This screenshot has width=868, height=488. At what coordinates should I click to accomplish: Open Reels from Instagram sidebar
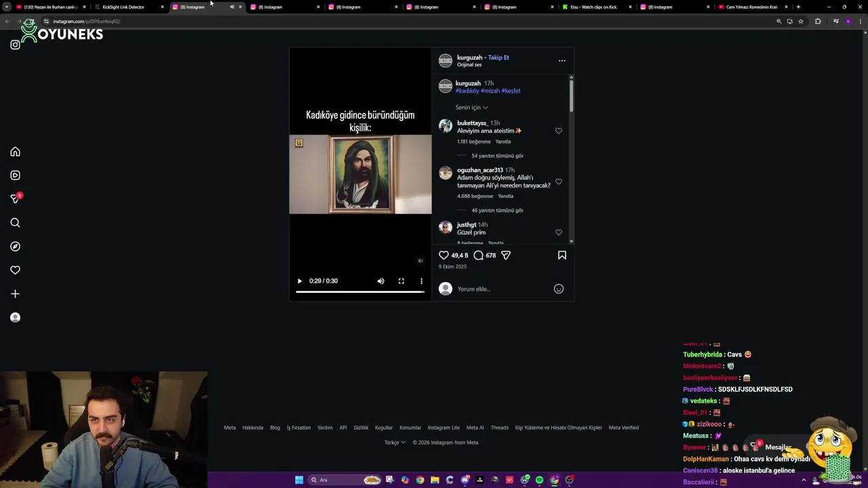click(x=15, y=175)
